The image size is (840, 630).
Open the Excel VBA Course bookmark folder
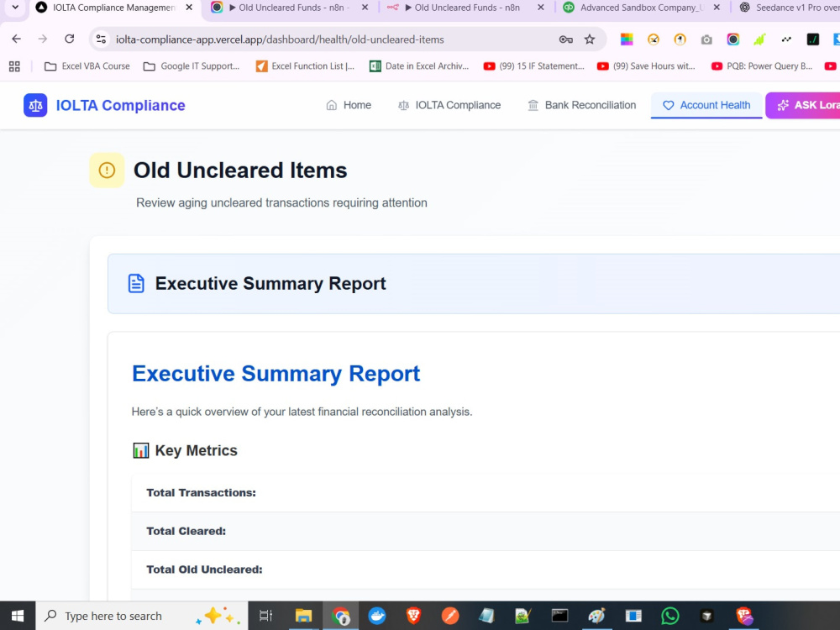87,66
